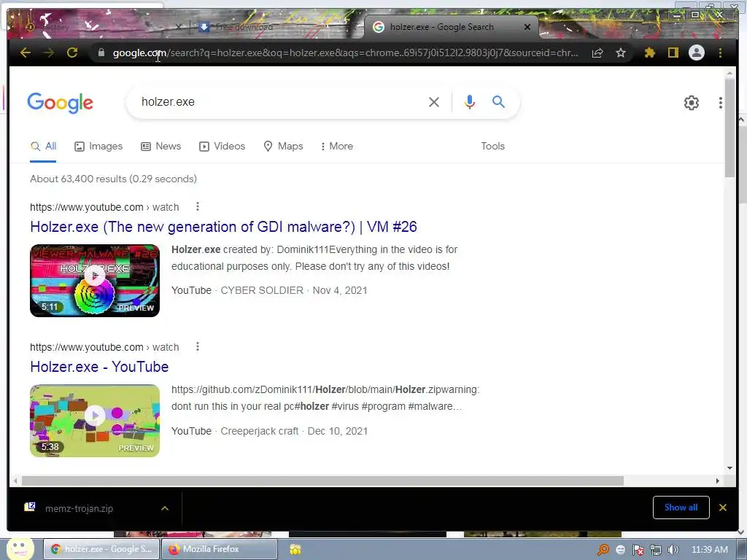Screen dimensions: 747x560
Task: Bookmark this page with the star icon
Action: [x=620, y=52]
